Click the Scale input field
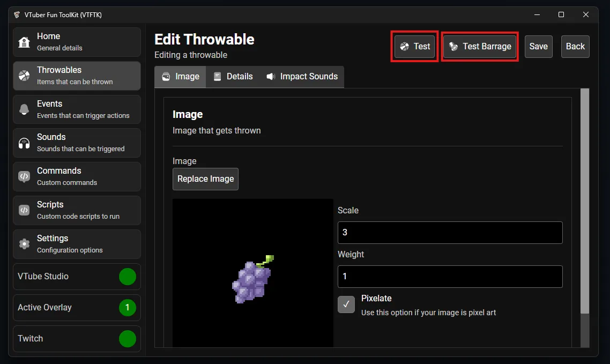This screenshot has width=610, height=364. point(450,233)
